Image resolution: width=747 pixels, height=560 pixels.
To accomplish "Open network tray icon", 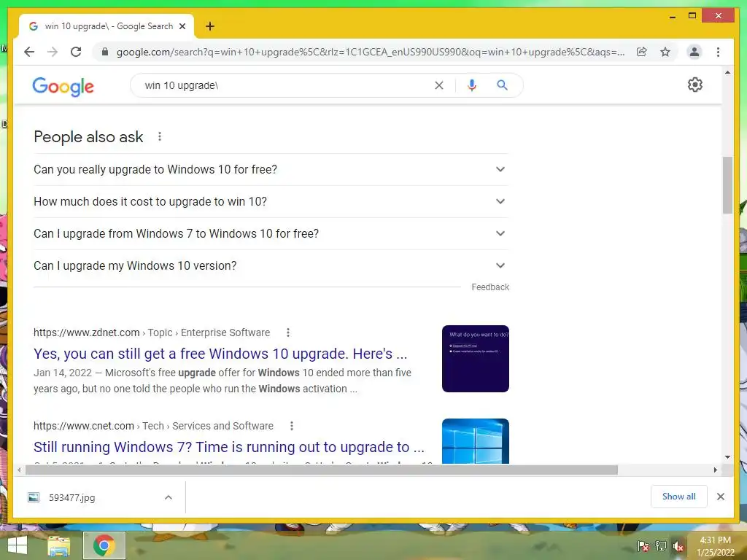I will click(x=661, y=546).
